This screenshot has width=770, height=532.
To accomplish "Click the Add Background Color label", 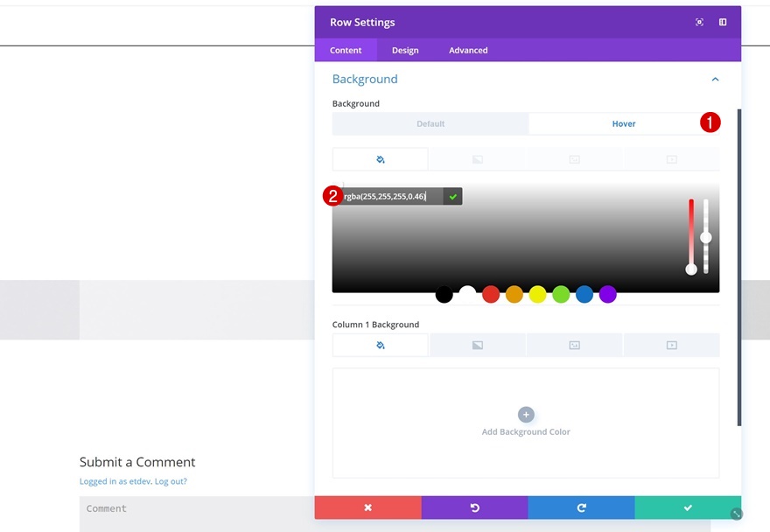I will click(526, 431).
